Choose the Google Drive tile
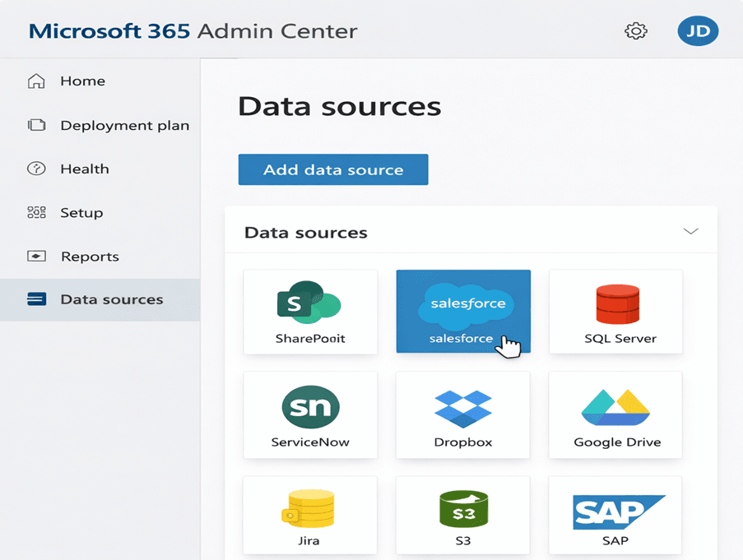Screen dimensions: 743x560 click(615, 414)
